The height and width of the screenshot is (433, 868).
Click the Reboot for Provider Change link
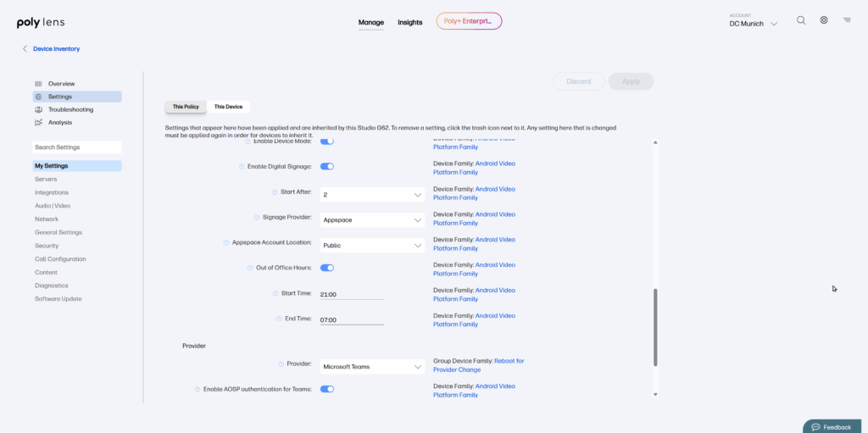(479, 365)
